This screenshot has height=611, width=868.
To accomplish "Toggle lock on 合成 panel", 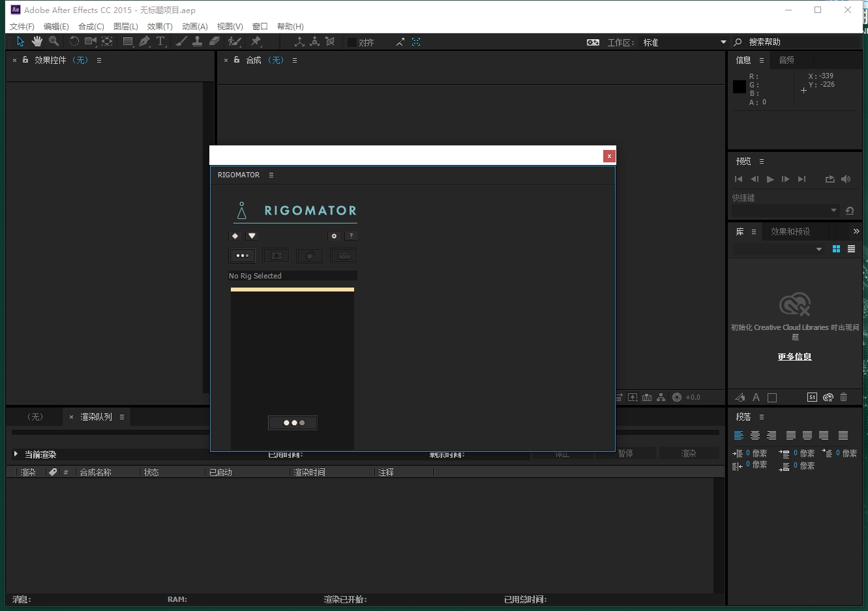I will 237,59.
